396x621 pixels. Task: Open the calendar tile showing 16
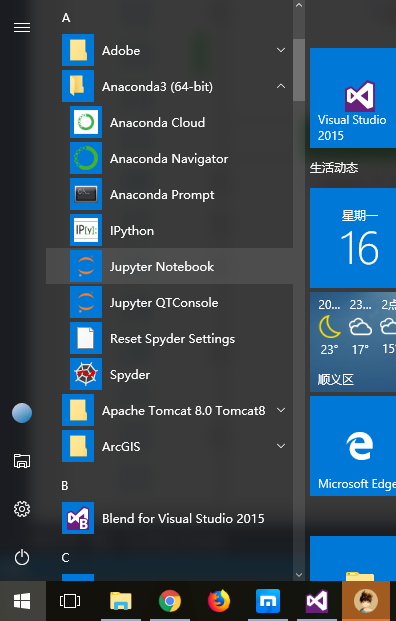[x=353, y=238]
